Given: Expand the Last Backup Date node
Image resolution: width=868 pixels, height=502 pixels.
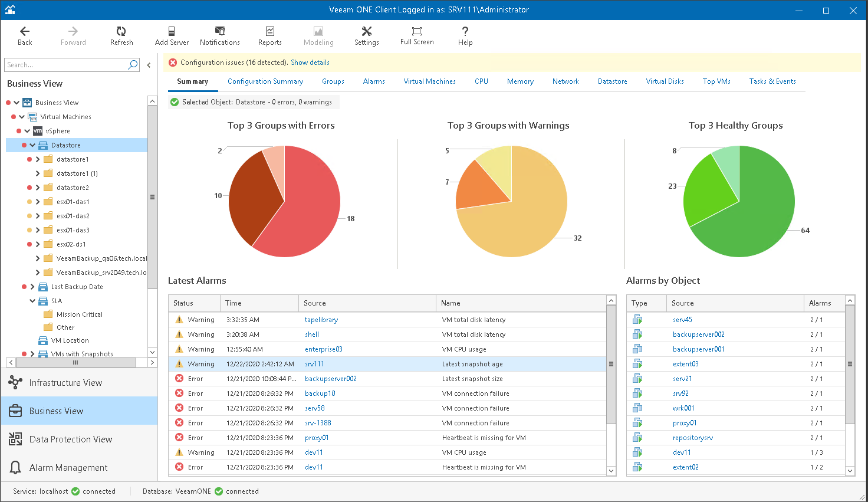Looking at the screenshot, I should 32,287.
